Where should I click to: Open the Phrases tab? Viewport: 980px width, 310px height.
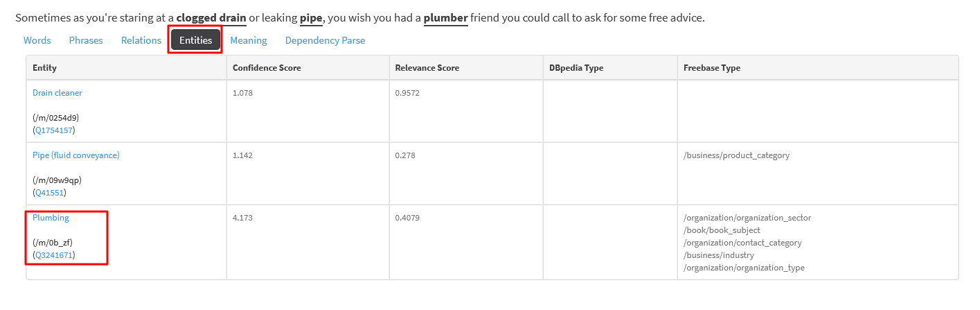(86, 40)
